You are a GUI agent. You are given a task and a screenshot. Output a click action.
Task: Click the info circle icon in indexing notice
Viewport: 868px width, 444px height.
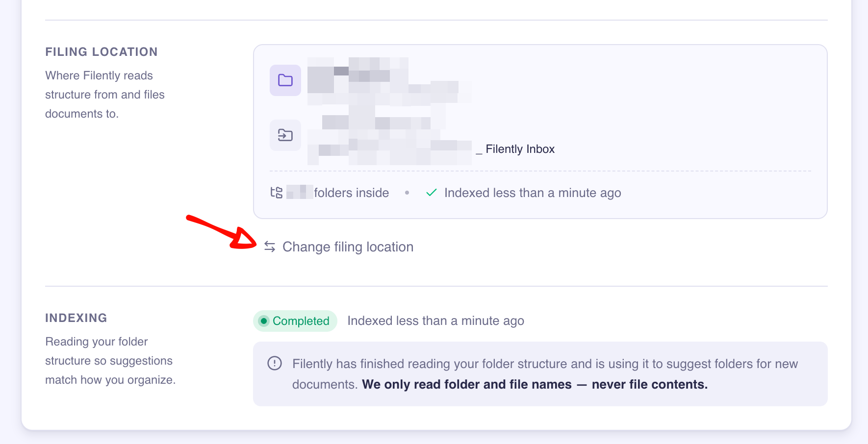(x=275, y=363)
